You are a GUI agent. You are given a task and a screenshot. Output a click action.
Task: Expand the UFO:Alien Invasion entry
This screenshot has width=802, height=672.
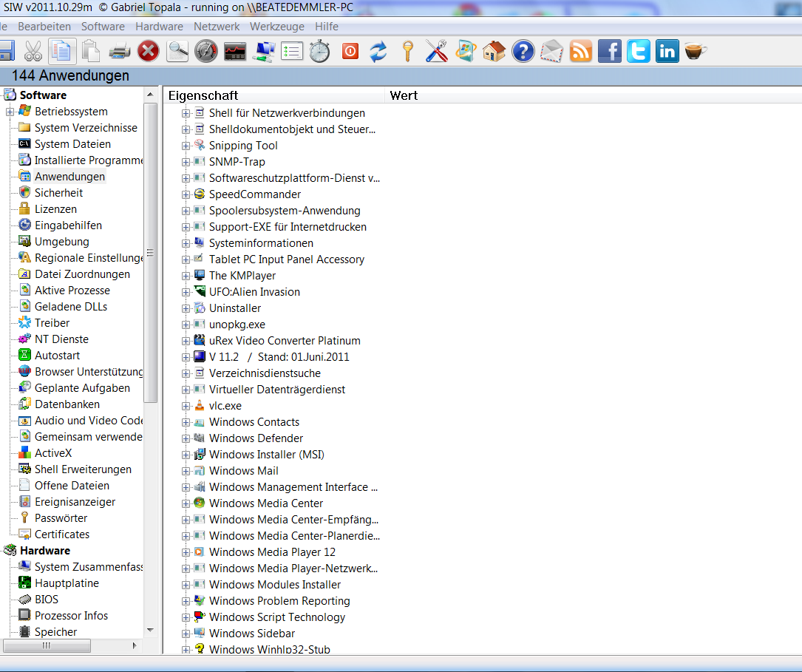point(186,292)
